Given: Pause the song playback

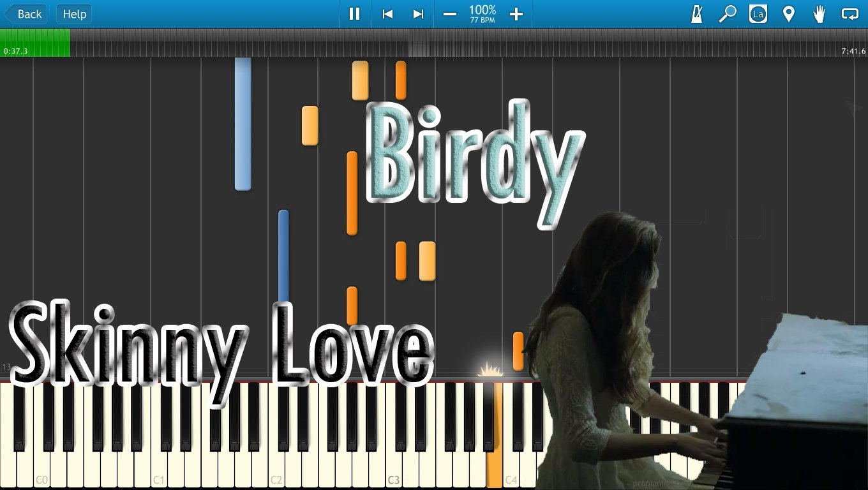Looking at the screenshot, I should pos(355,14).
